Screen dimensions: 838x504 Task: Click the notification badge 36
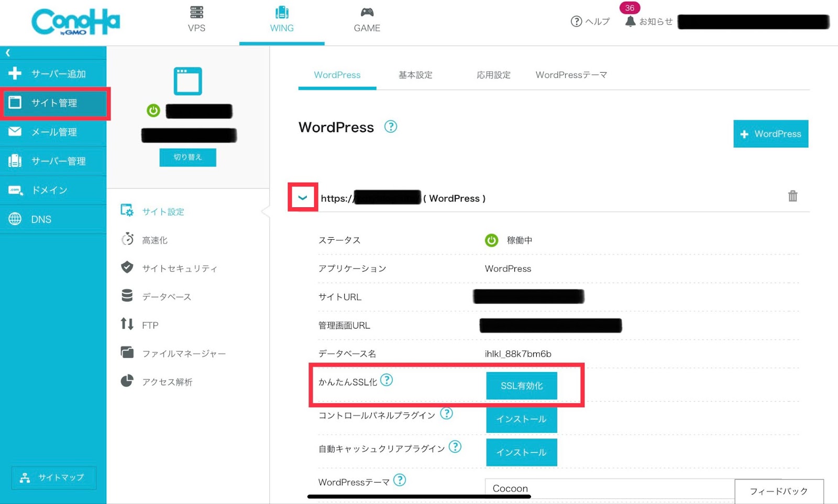630,8
